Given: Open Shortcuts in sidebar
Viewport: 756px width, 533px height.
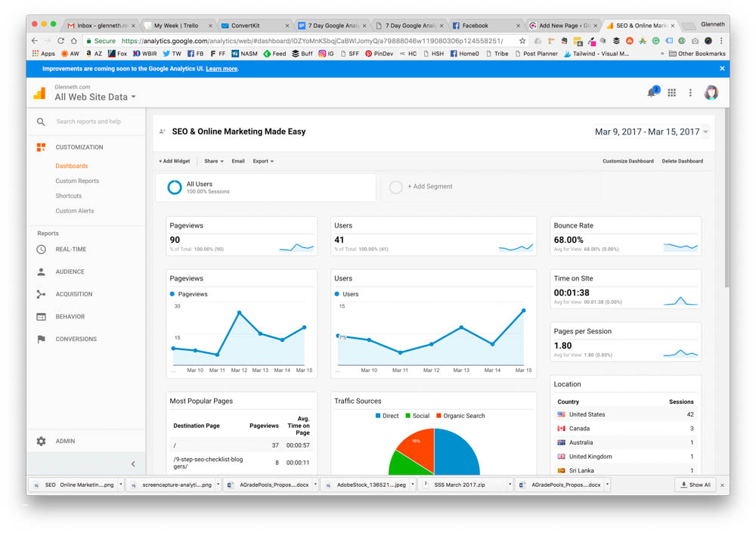Looking at the screenshot, I should [x=69, y=196].
